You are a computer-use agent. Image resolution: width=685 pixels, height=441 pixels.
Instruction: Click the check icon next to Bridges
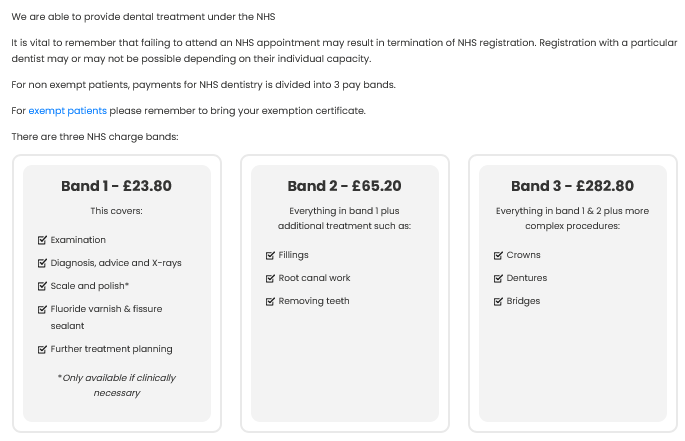[x=498, y=301]
